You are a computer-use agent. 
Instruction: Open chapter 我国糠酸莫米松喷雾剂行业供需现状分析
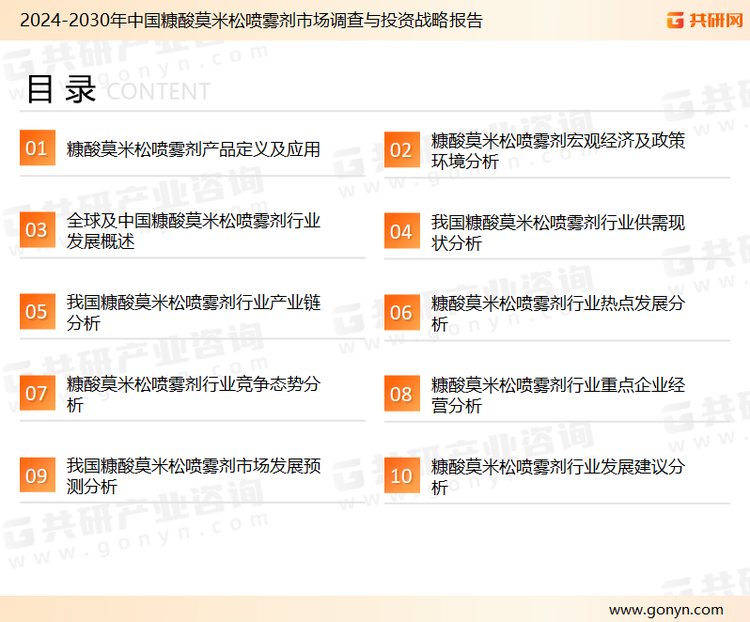(558, 233)
